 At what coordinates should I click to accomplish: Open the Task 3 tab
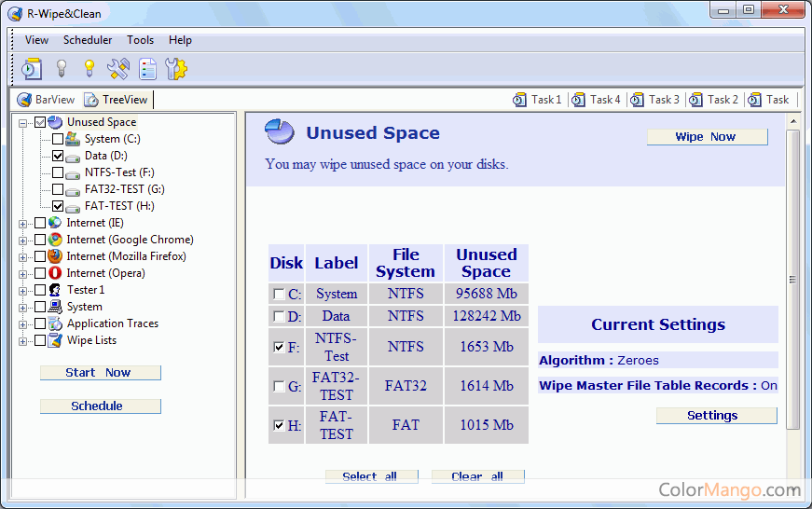654,100
